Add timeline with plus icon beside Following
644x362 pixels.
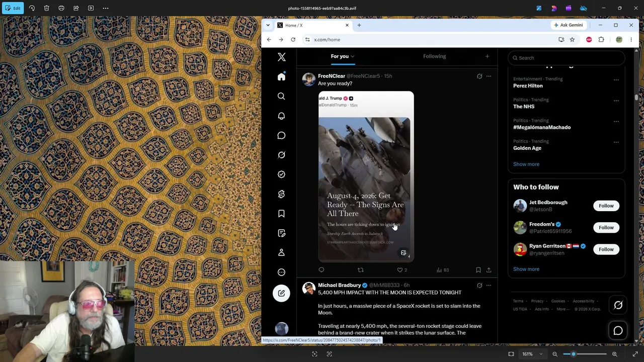487,56
